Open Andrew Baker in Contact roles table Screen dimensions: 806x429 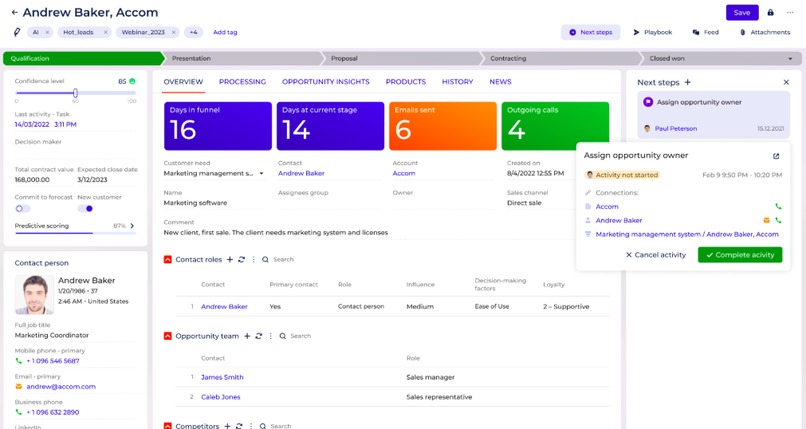point(224,307)
